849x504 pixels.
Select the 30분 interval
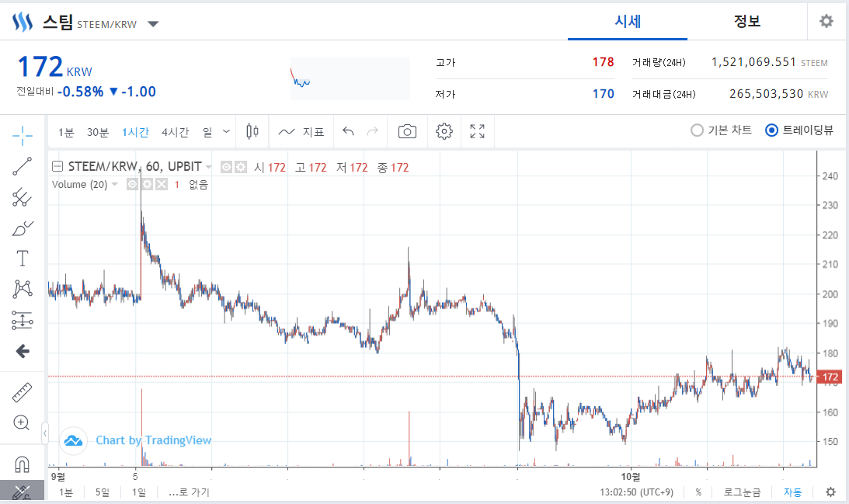tap(98, 132)
